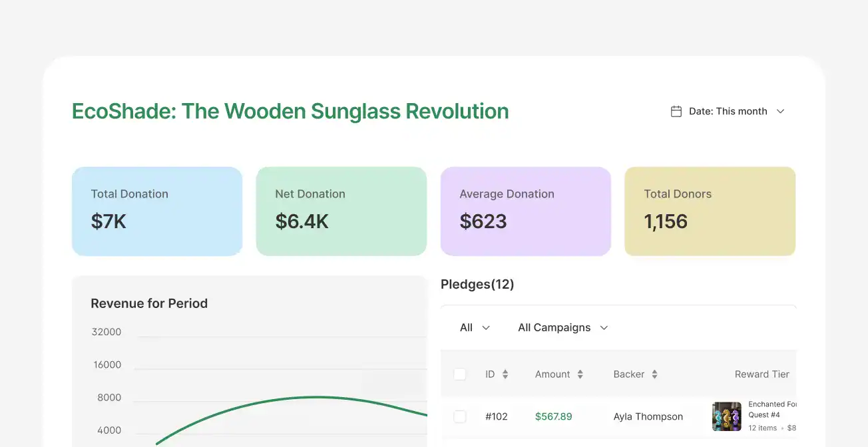Click the Total Donors 1,156 card
Screen dimensions: 868x447
tap(710, 212)
